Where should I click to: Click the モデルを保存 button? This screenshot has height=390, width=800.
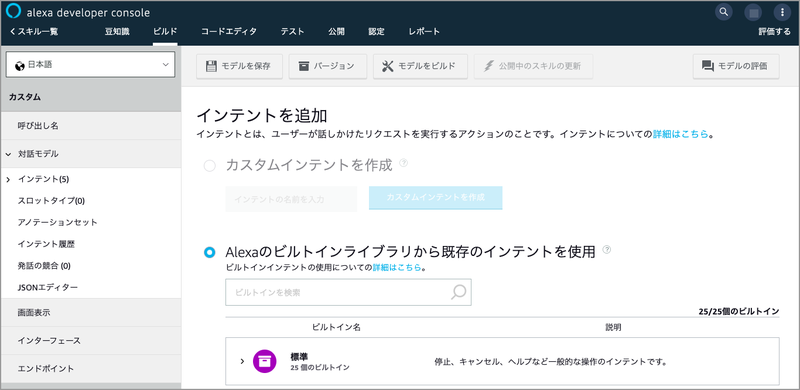coord(239,66)
